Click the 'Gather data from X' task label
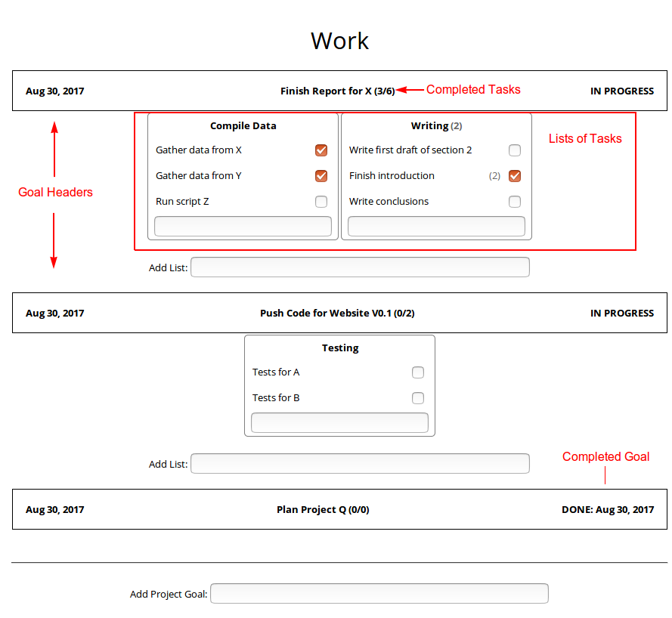The image size is (672, 618). point(199,150)
